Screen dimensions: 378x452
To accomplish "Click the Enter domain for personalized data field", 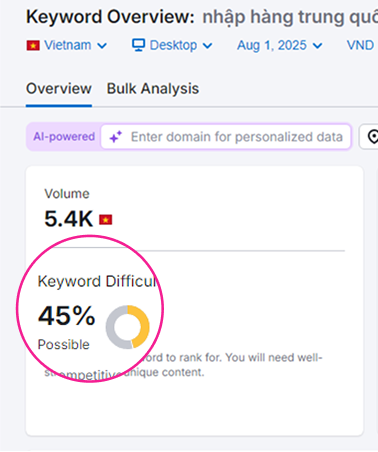I will (x=226, y=137).
